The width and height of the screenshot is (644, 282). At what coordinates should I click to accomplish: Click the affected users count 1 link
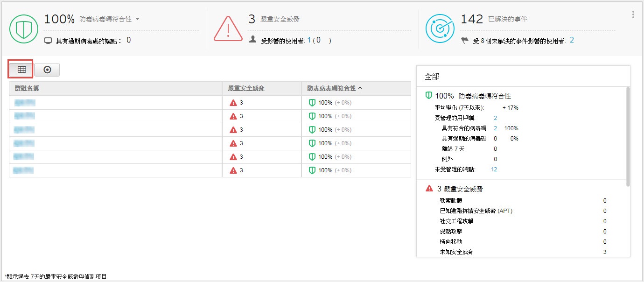point(309,41)
